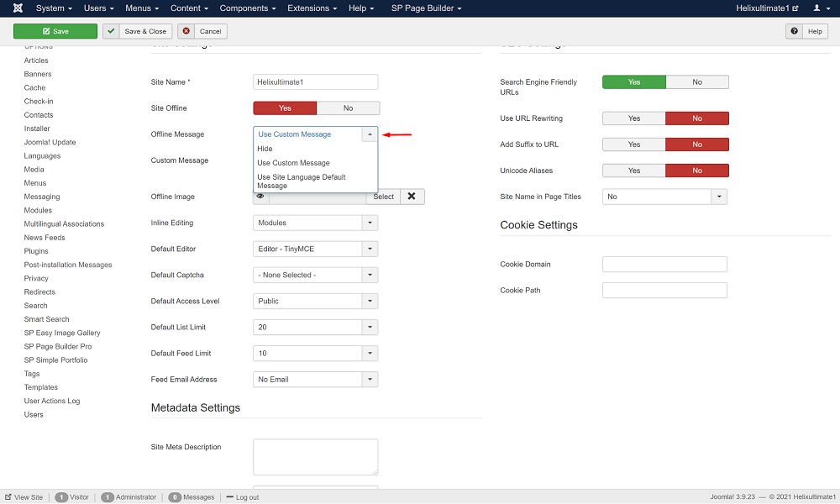Viewport: 840px width, 504px height.
Task: Open the Extensions menu
Action: [312, 8]
